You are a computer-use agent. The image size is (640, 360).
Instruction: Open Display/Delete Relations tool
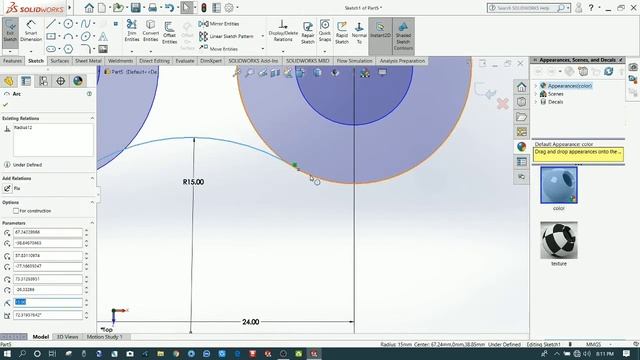[x=283, y=31]
